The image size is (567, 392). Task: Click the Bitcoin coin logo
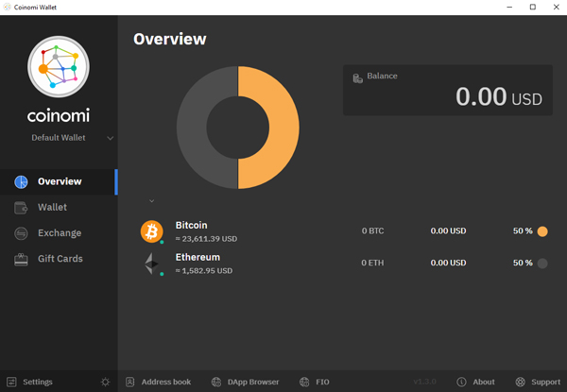point(151,231)
